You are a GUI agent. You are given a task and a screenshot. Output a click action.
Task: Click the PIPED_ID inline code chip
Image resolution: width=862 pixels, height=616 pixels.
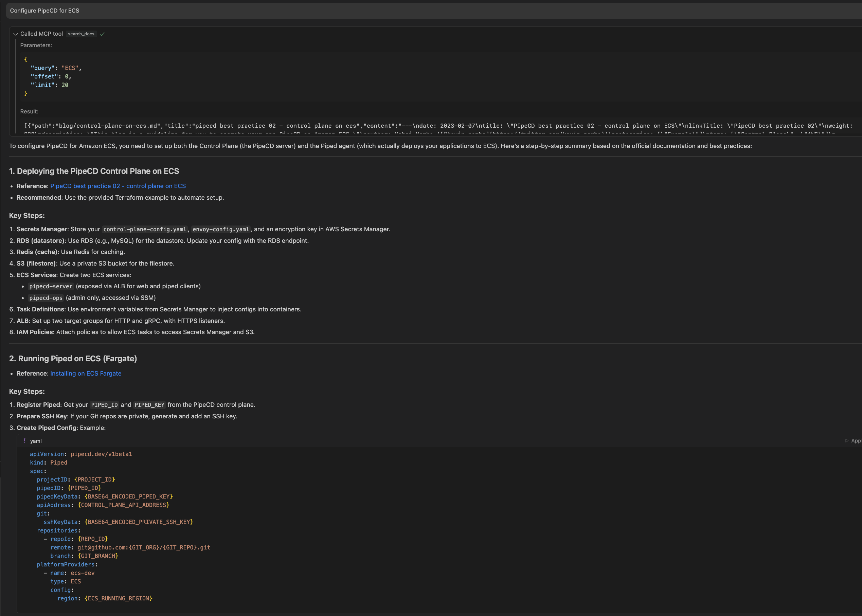click(x=104, y=405)
